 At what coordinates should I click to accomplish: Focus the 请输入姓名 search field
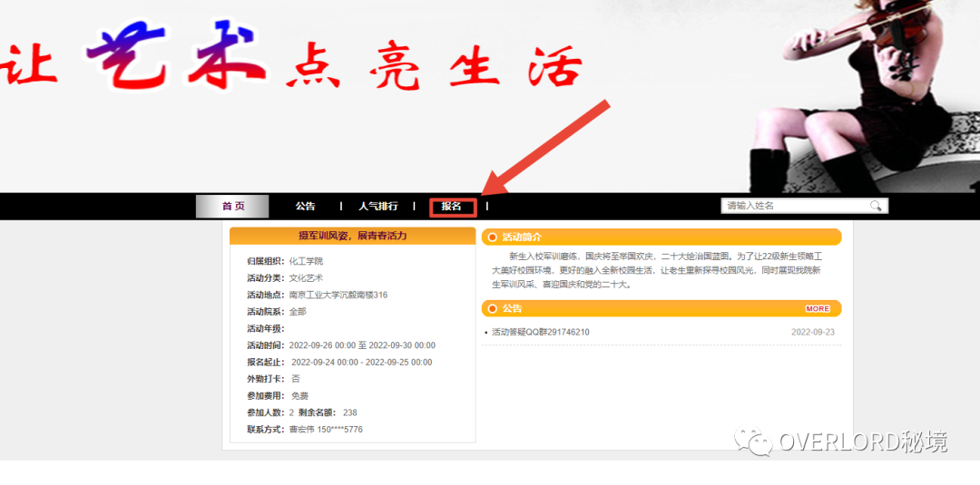click(x=794, y=206)
